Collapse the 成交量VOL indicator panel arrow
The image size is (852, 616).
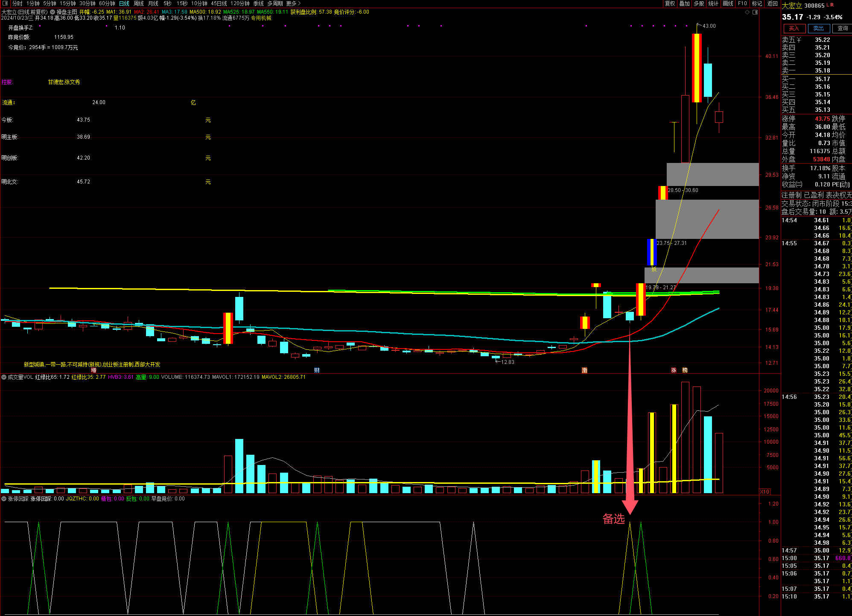4,377
